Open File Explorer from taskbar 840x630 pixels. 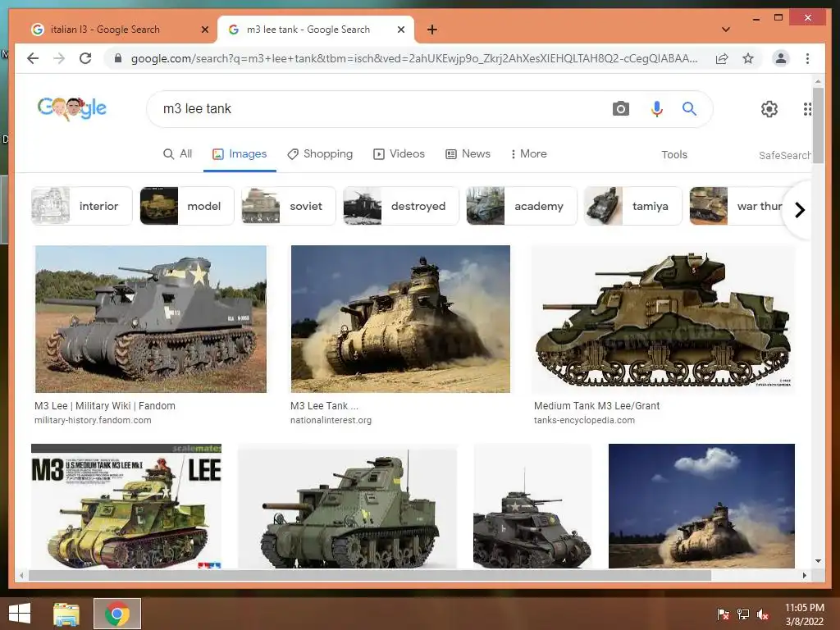coord(66,614)
